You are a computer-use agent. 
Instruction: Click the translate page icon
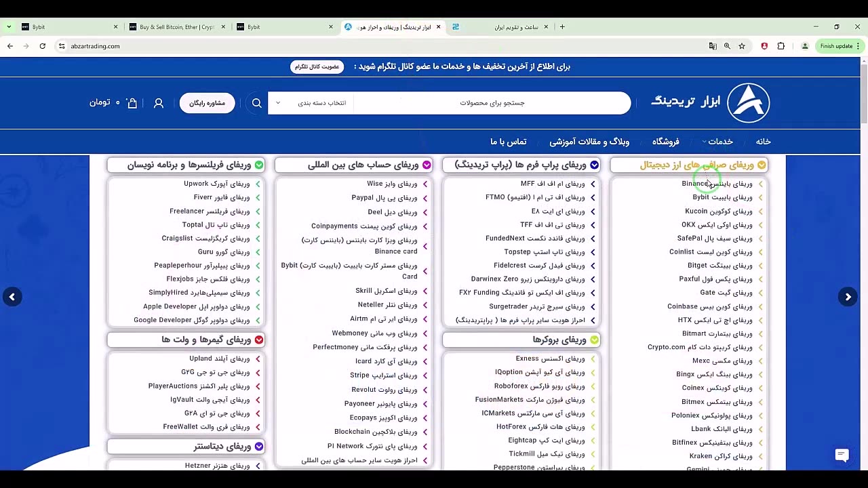click(713, 46)
